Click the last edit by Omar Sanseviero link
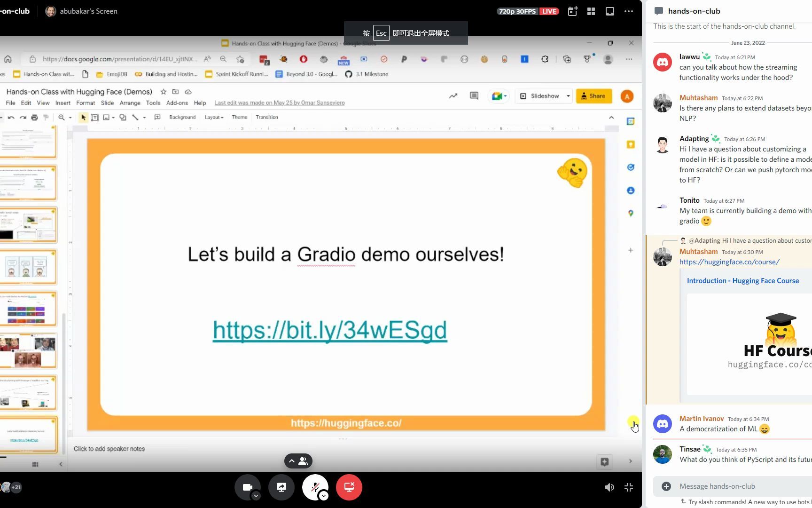This screenshot has height=508, width=812. [280, 103]
